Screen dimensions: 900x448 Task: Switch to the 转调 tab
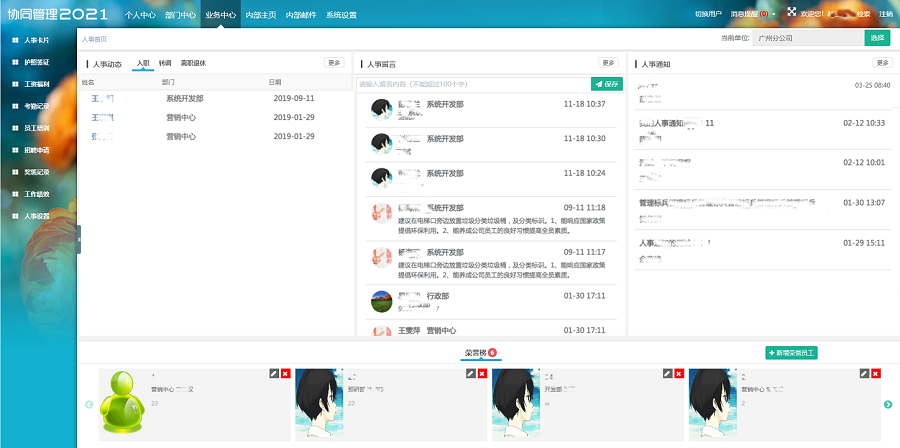165,63
